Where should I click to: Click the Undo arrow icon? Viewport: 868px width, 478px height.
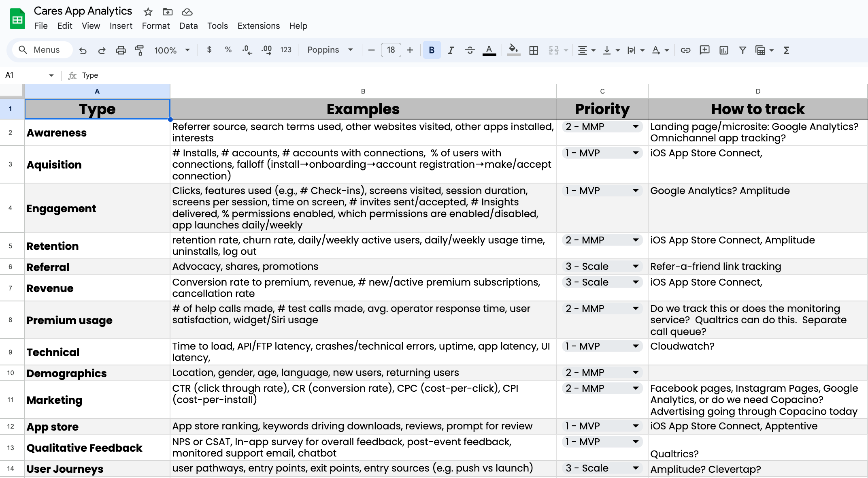coord(83,50)
